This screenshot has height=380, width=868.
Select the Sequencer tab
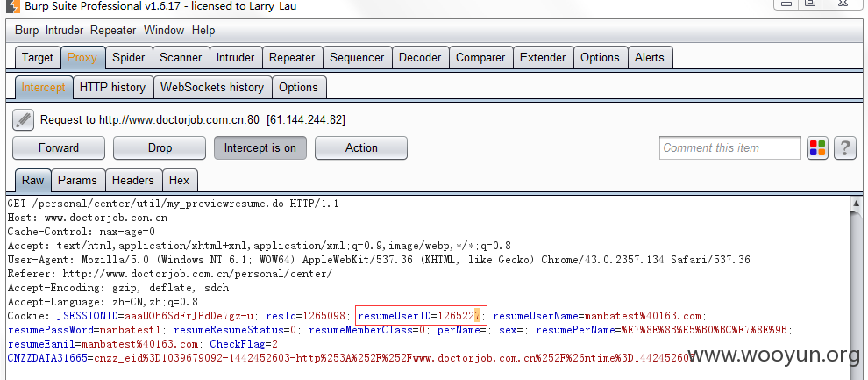click(x=357, y=58)
